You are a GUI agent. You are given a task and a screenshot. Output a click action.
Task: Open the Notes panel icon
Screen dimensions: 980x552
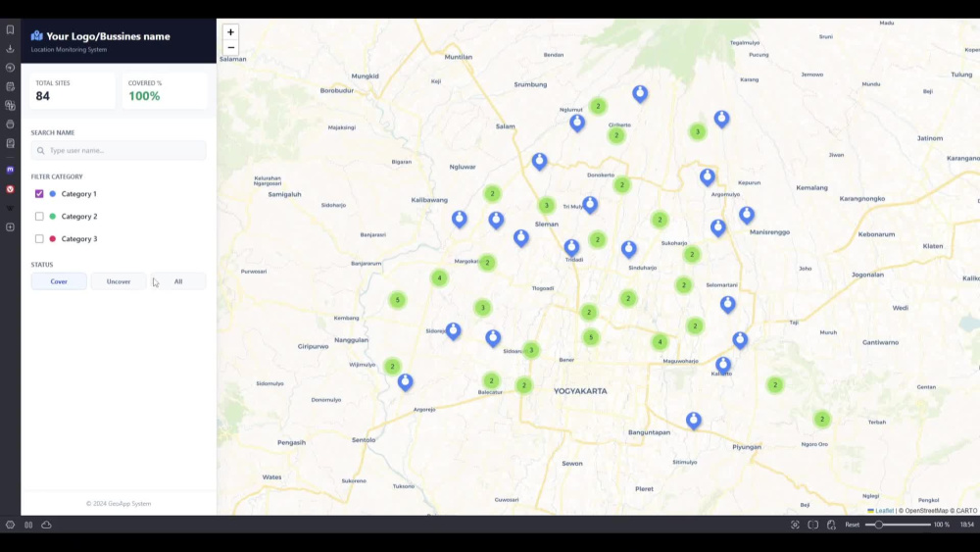click(10, 86)
